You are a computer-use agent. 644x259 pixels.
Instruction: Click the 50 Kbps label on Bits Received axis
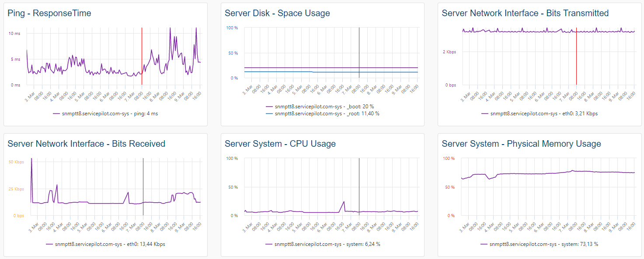click(x=17, y=162)
